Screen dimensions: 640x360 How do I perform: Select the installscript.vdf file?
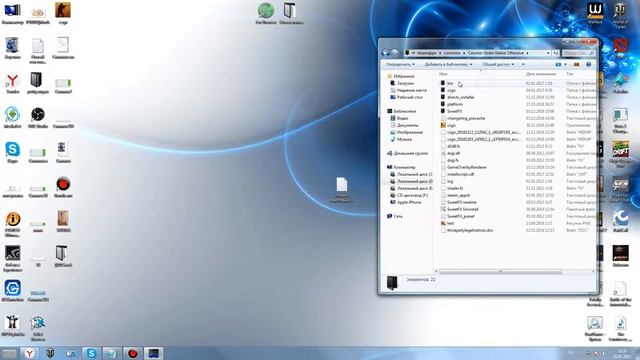pos(460,174)
